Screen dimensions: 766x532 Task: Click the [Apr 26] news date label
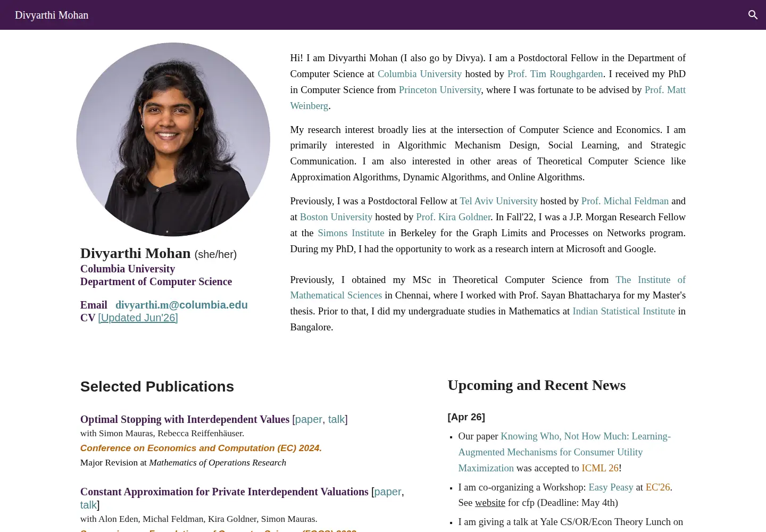466,417
